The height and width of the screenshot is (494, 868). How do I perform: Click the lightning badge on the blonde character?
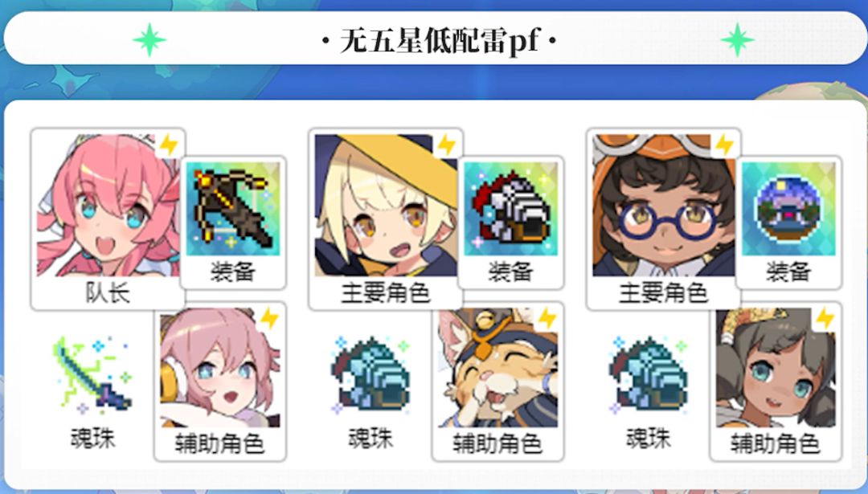(x=446, y=145)
